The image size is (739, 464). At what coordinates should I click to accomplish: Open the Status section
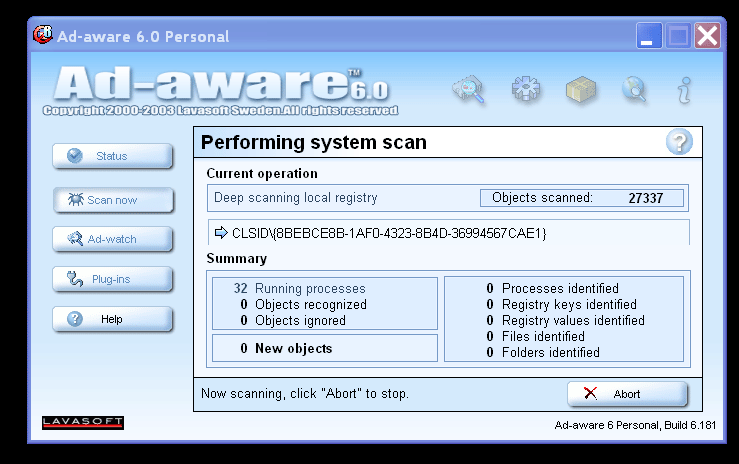coord(113,156)
